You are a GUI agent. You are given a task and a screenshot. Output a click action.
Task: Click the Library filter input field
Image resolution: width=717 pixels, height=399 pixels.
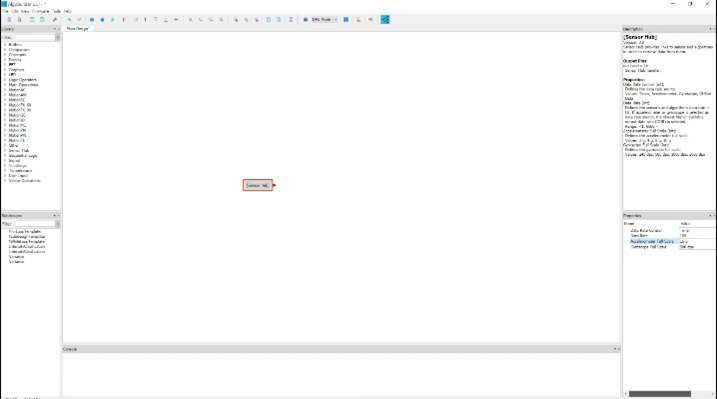pos(35,37)
